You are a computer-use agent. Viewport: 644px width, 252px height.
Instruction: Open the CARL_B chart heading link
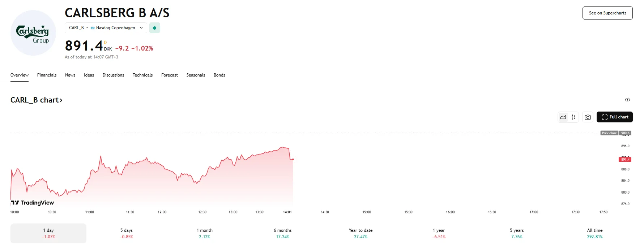pos(37,100)
